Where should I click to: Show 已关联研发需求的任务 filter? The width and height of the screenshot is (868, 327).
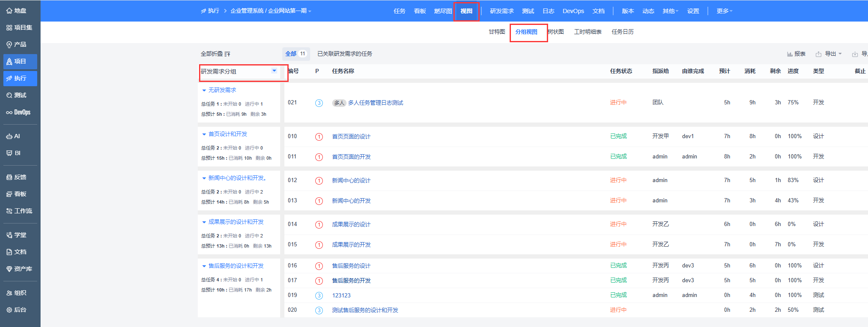click(344, 54)
